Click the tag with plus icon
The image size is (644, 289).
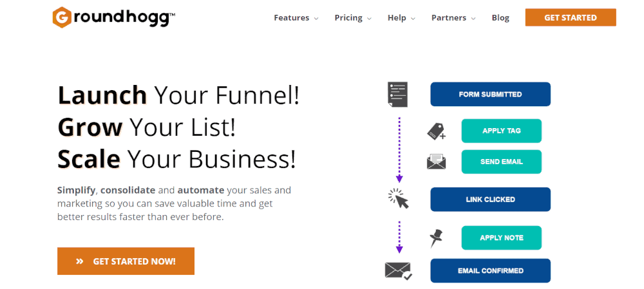(437, 132)
